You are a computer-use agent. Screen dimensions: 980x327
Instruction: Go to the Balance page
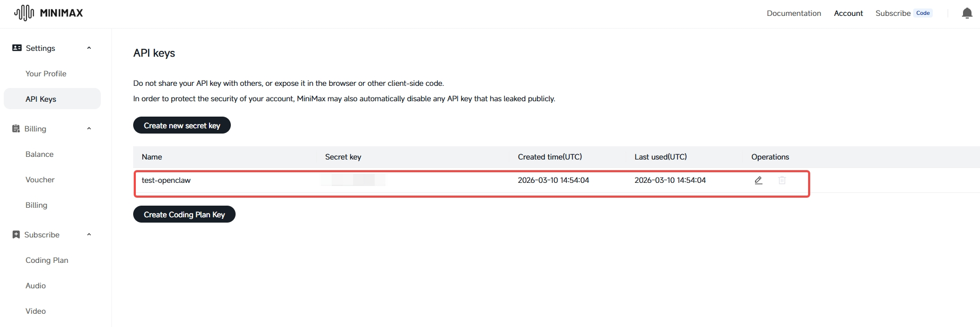[39, 154]
